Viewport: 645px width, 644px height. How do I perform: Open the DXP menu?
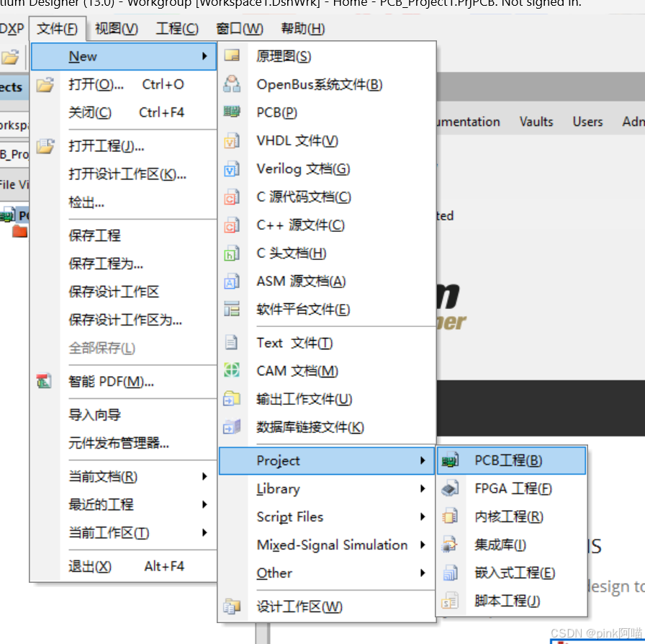coord(12,28)
